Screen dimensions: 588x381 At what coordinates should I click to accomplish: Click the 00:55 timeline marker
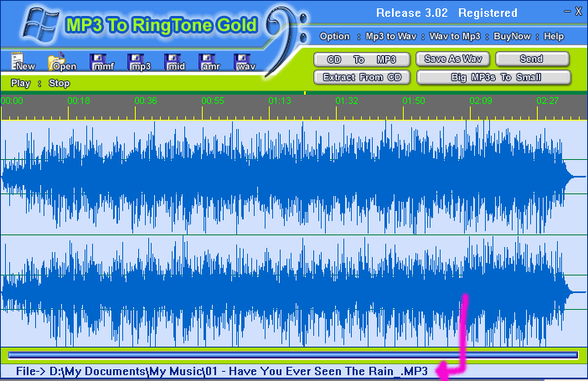[x=213, y=100]
